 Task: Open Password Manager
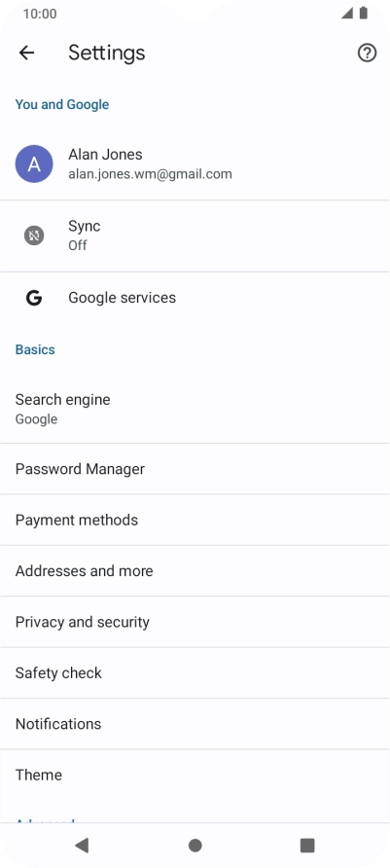[x=195, y=469]
